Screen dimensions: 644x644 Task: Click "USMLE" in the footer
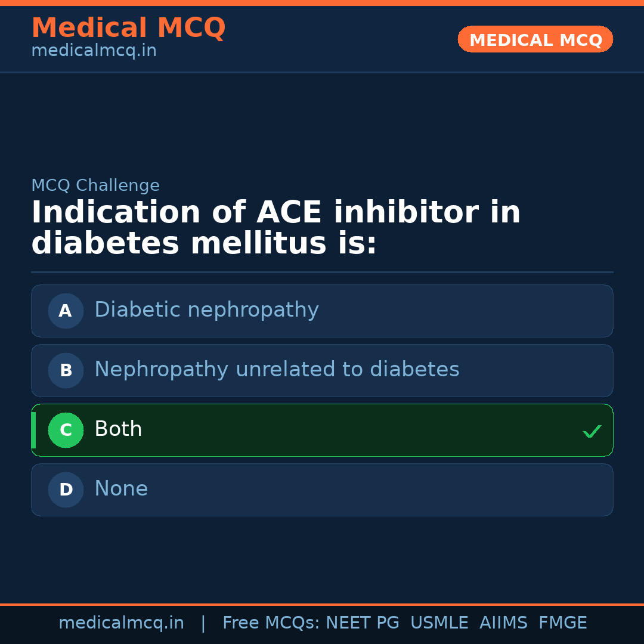[x=439, y=623]
